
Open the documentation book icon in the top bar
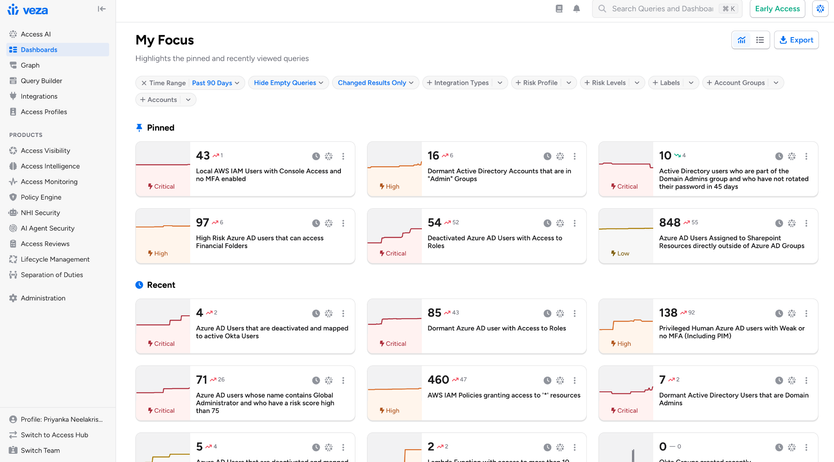(x=559, y=9)
